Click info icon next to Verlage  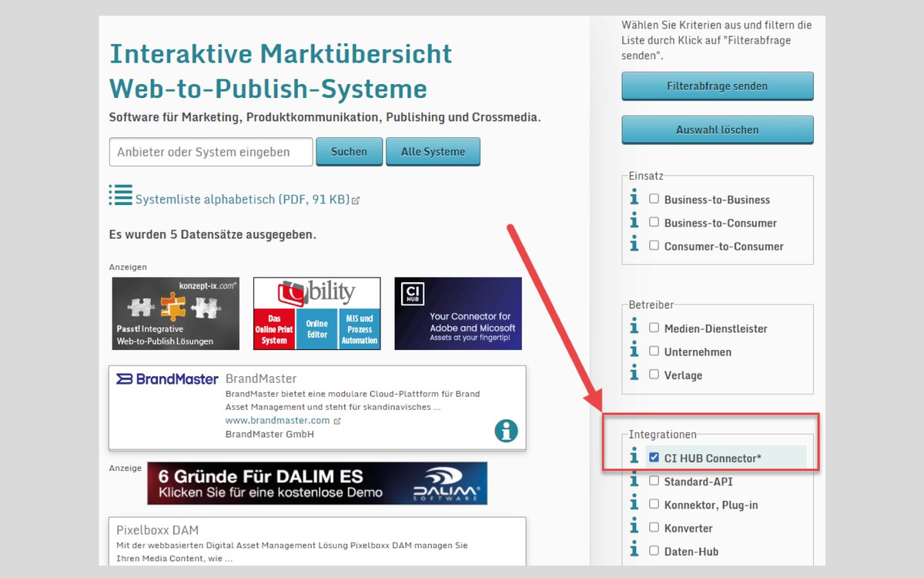tap(634, 373)
